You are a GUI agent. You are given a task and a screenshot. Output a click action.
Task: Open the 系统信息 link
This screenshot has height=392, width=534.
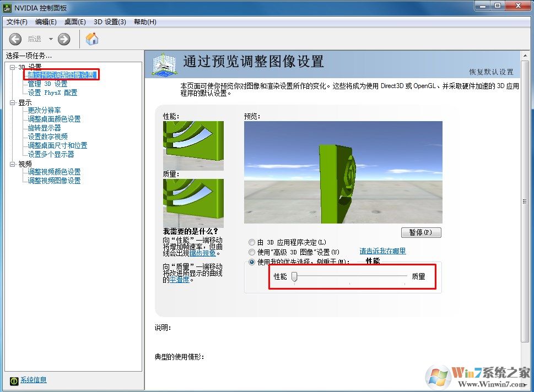click(x=34, y=380)
